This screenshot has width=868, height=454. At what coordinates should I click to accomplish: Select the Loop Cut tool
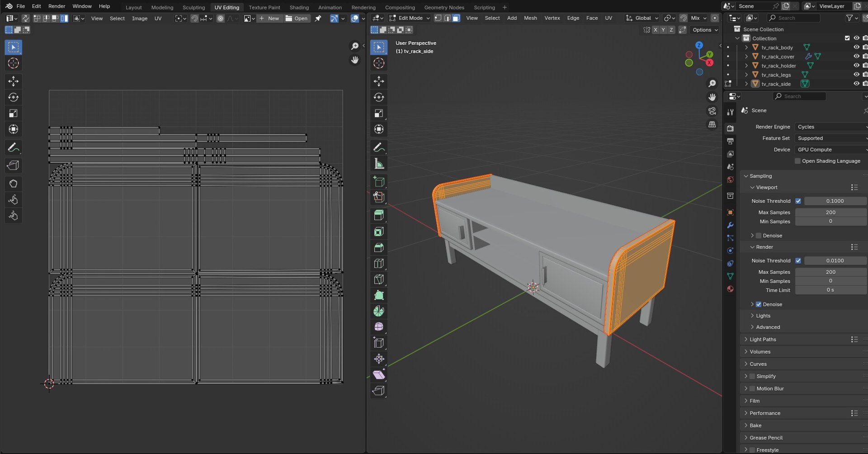(x=379, y=264)
